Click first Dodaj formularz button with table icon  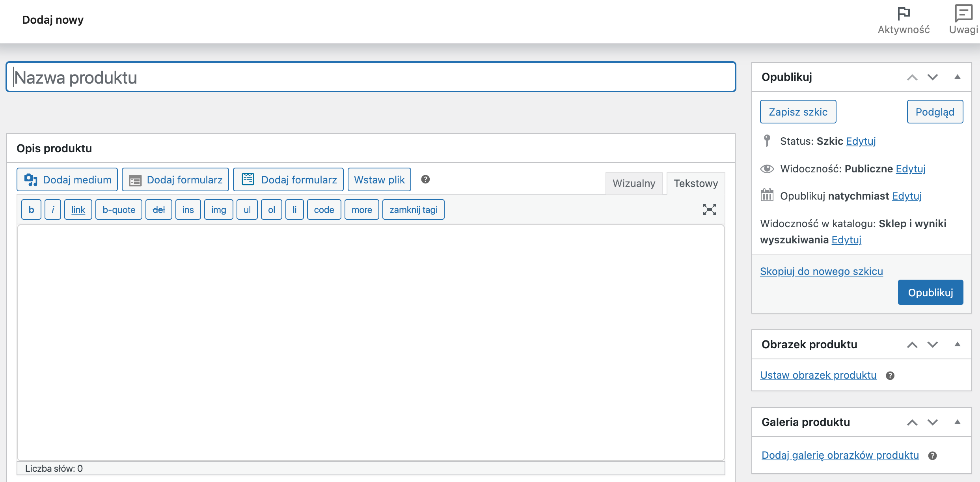tap(175, 179)
